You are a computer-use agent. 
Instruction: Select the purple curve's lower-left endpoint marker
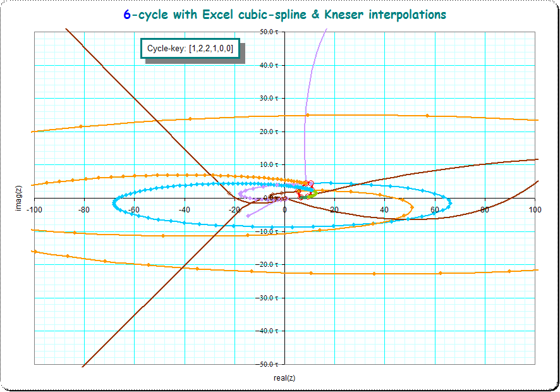247,216
